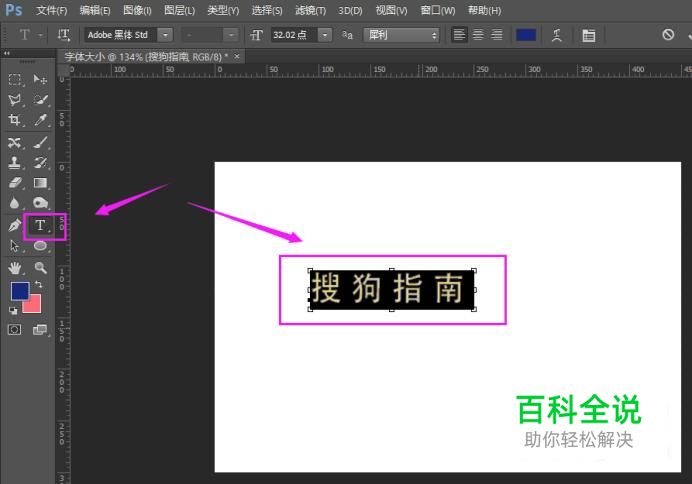The width and height of the screenshot is (692, 484).
Task: Click the font size icon in the options bar
Action: (256, 35)
